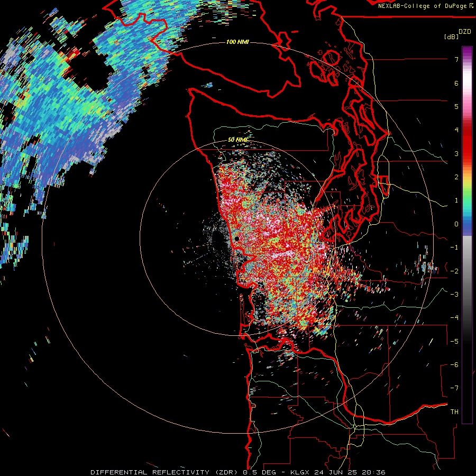Click the [dB] units label
The width and height of the screenshot is (476, 476).
[x=451, y=37]
